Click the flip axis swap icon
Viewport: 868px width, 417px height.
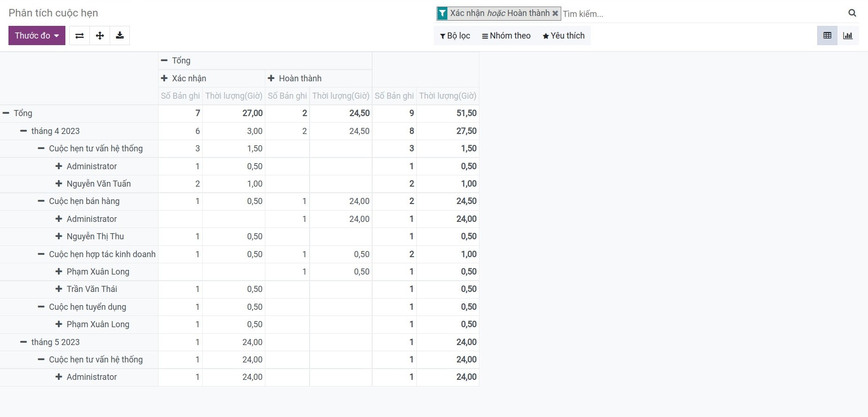[x=80, y=36]
